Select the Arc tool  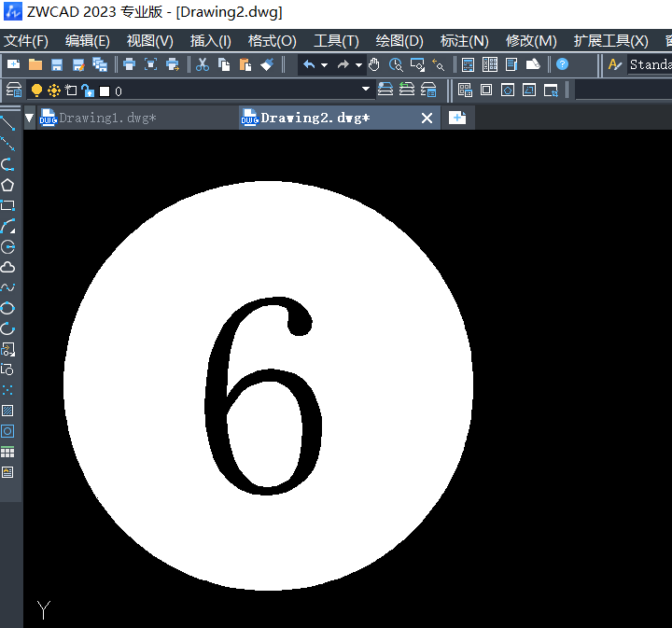[x=7, y=226]
